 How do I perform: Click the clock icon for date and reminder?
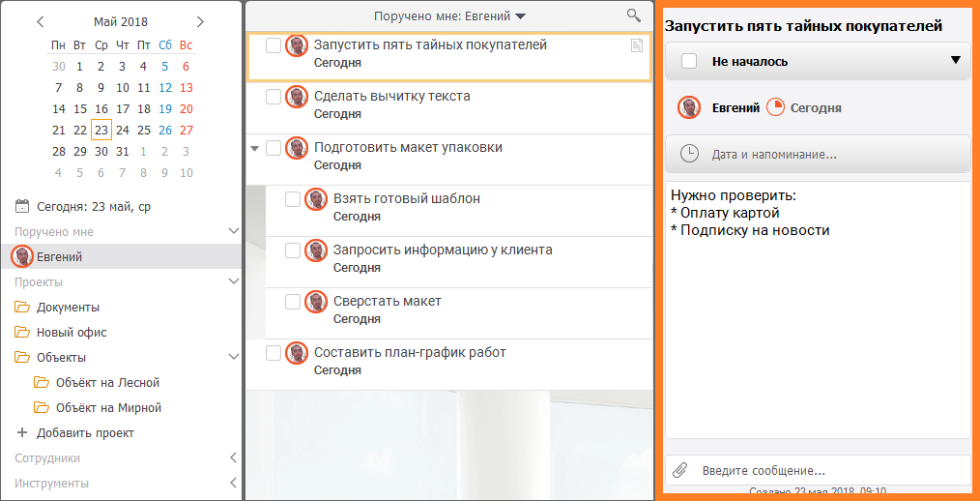689,154
